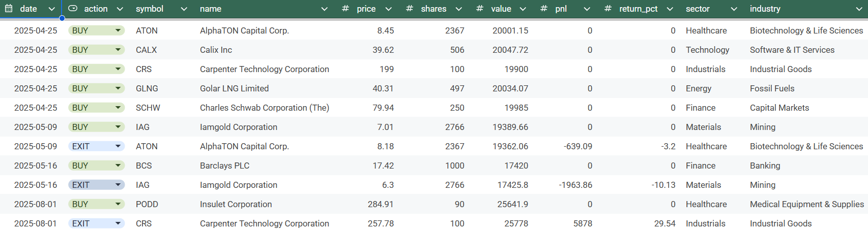Viewport: 868px width, 230px height.
Task: Click the number icon next to value
Action: pyautogui.click(x=479, y=9)
